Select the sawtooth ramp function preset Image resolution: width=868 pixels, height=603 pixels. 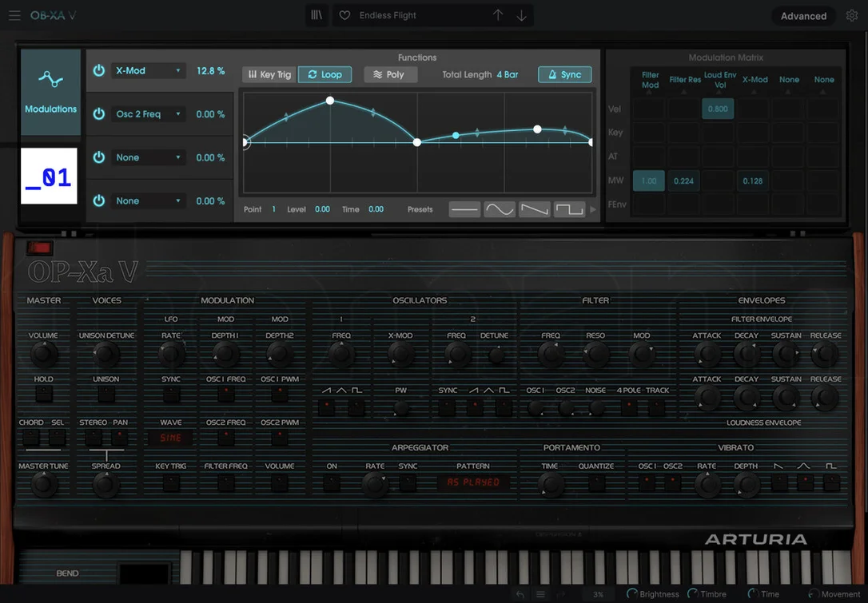pyautogui.click(x=534, y=210)
